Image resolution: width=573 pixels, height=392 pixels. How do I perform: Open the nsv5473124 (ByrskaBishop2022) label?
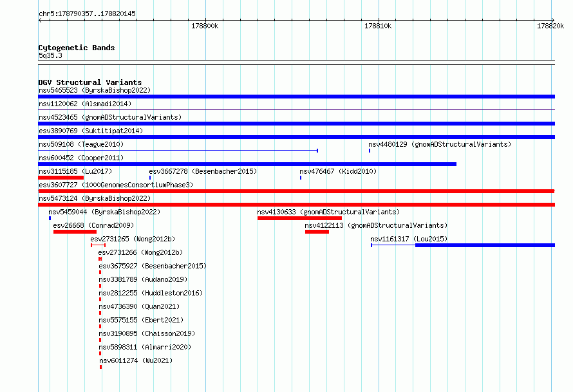tap(95, 198)
